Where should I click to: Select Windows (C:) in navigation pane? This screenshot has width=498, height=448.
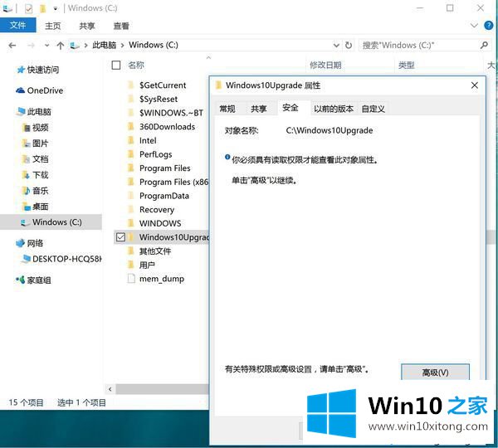(51, 222)
